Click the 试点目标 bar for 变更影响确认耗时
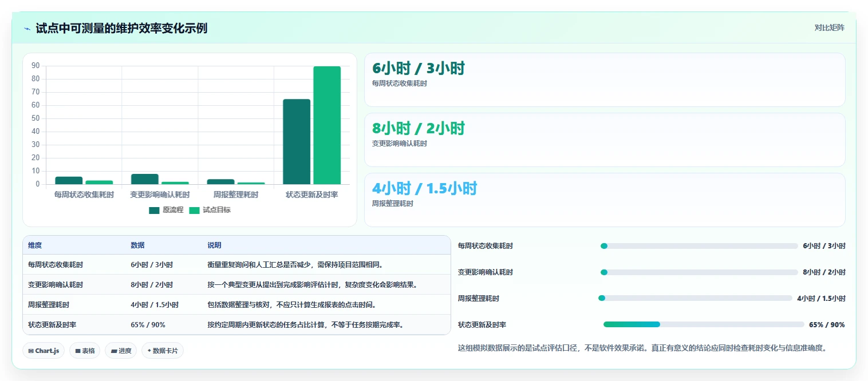 coord(175,183)
